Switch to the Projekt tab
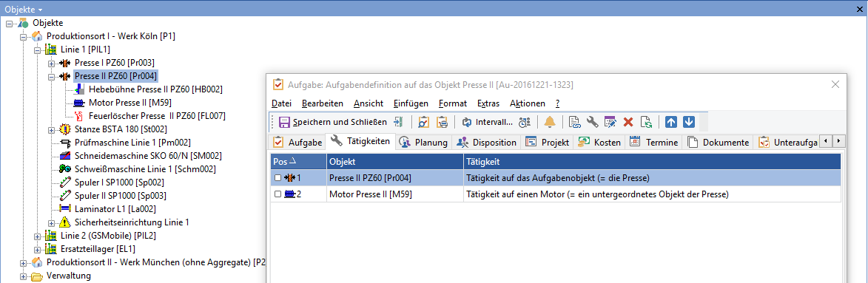Screen dimensions: 868x283 (x=548, y=142)
